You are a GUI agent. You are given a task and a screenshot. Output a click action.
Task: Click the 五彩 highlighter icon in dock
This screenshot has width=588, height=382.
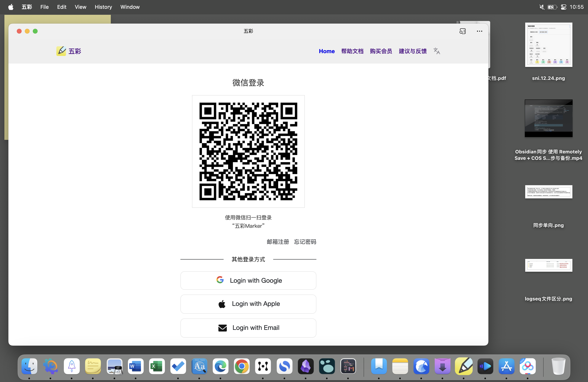point(464,366)
